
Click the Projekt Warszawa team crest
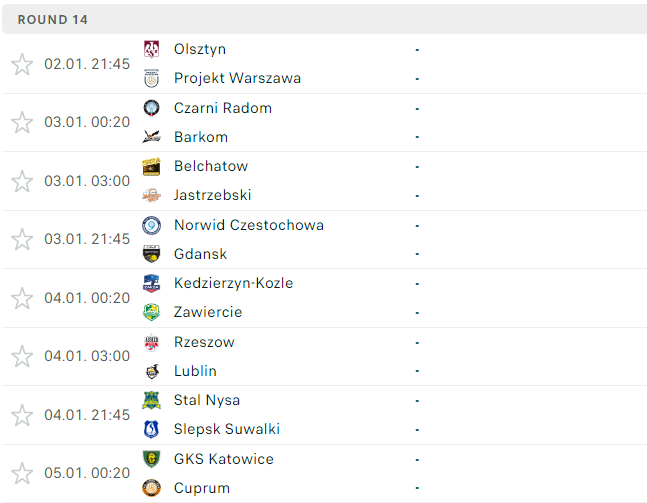pos(151,78)
